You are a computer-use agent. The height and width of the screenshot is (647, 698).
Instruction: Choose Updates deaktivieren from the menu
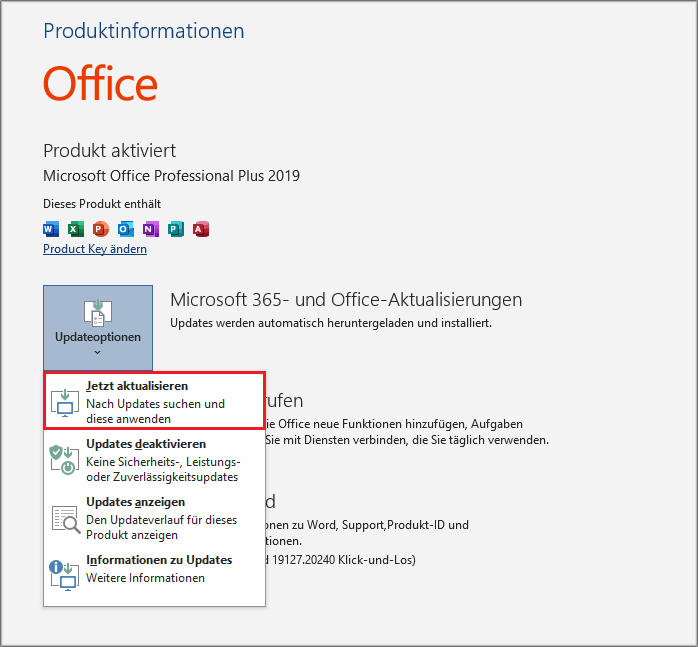154,460
